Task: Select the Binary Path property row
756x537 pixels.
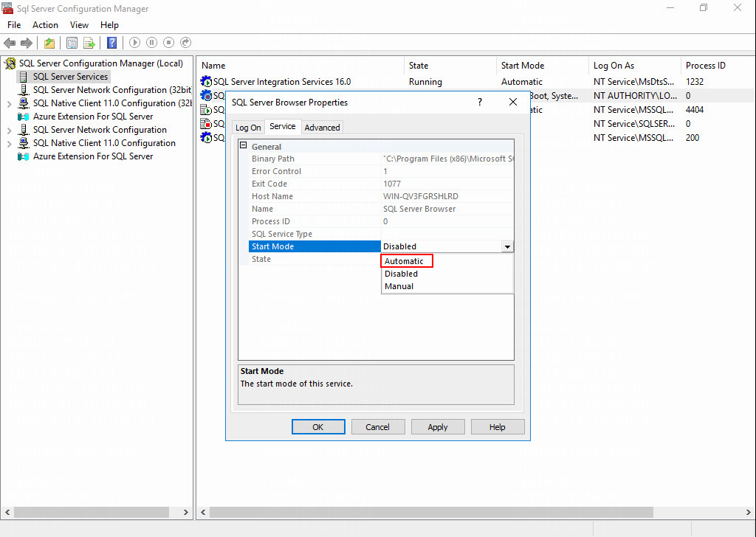Action: (381, 159)
